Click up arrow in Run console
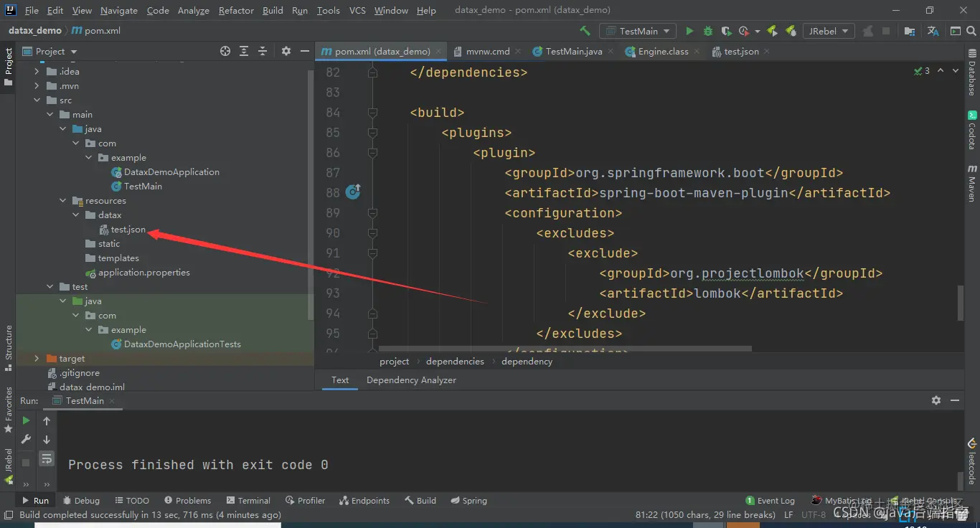Screen dimensions: 980x528 click(x=47, y=421)
